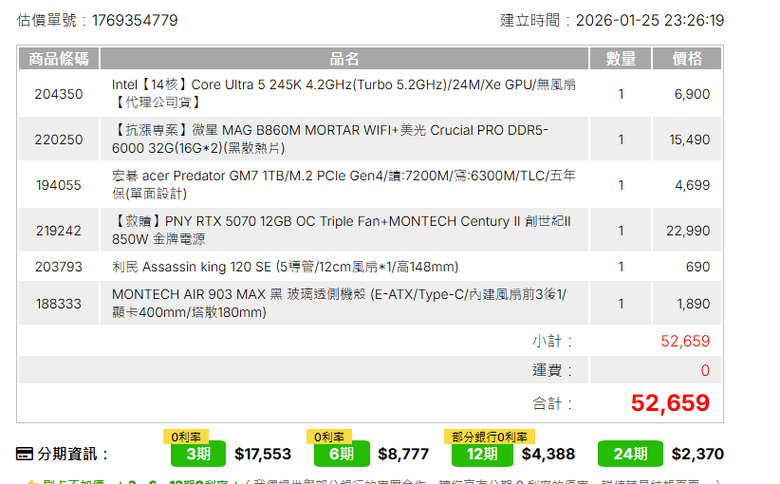
Task: Click the Assassin king 120 SE product name
Action: (x=285, y=267)
